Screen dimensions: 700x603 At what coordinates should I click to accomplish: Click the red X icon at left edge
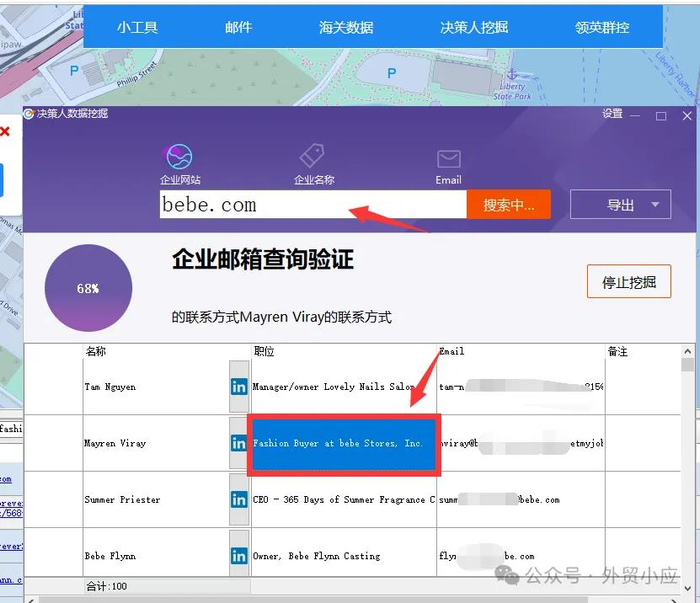5,131
